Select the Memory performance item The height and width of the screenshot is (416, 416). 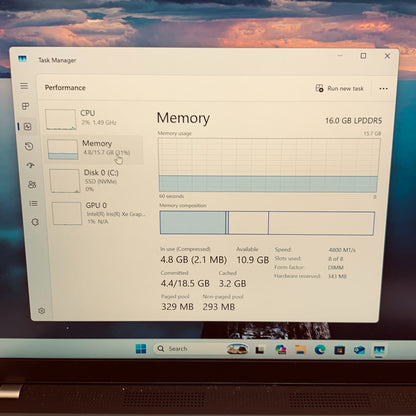pos(95,149)
